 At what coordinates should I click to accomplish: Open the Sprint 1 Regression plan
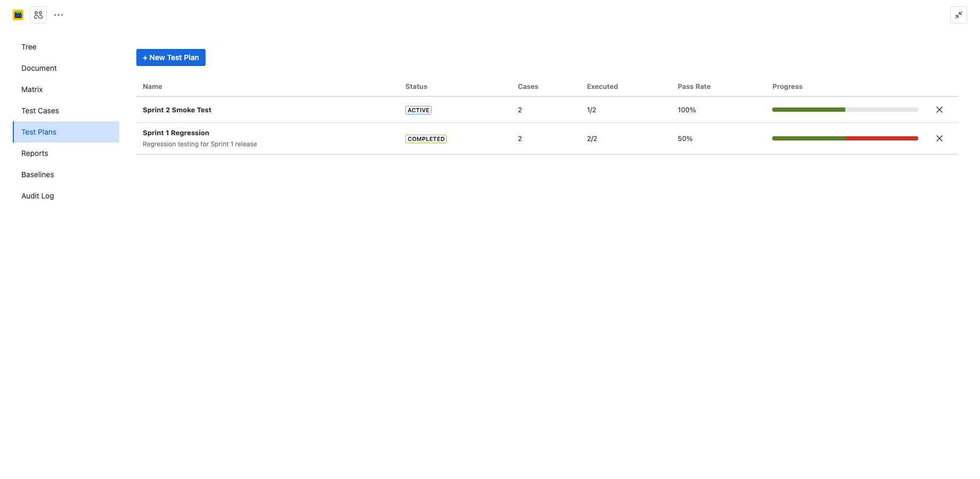(176, 133)
